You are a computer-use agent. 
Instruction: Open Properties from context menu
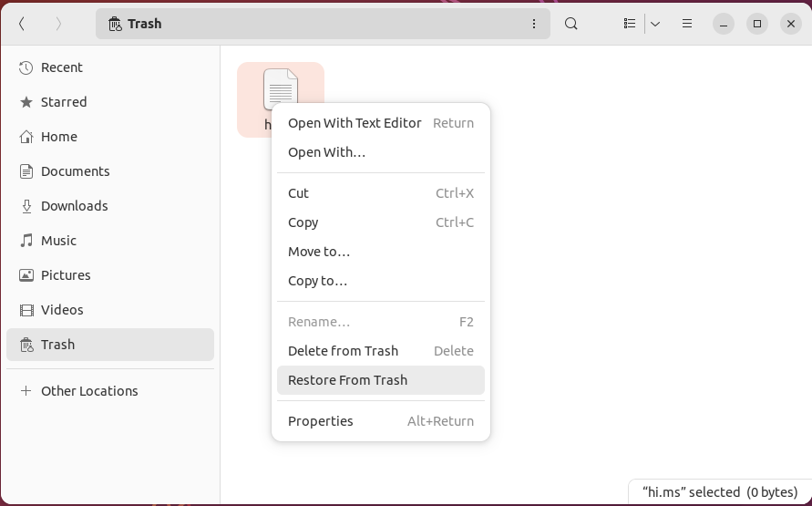(x=381, y=421)
